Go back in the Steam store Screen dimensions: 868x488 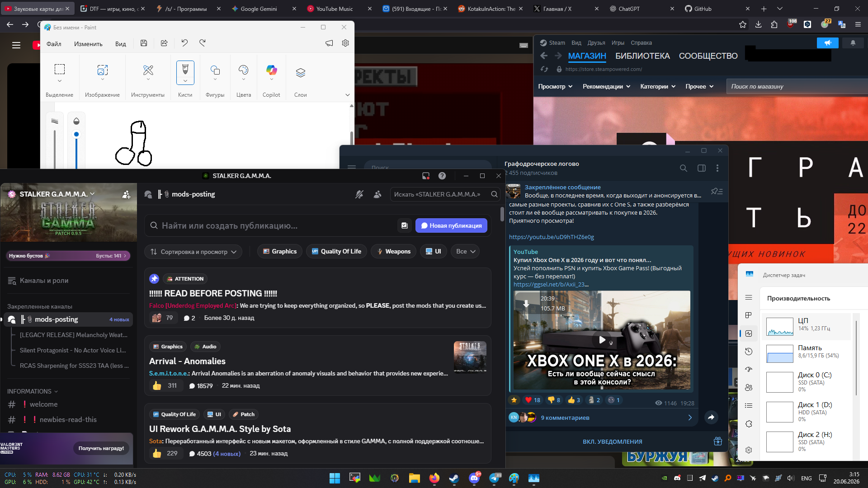pos(544,56)
